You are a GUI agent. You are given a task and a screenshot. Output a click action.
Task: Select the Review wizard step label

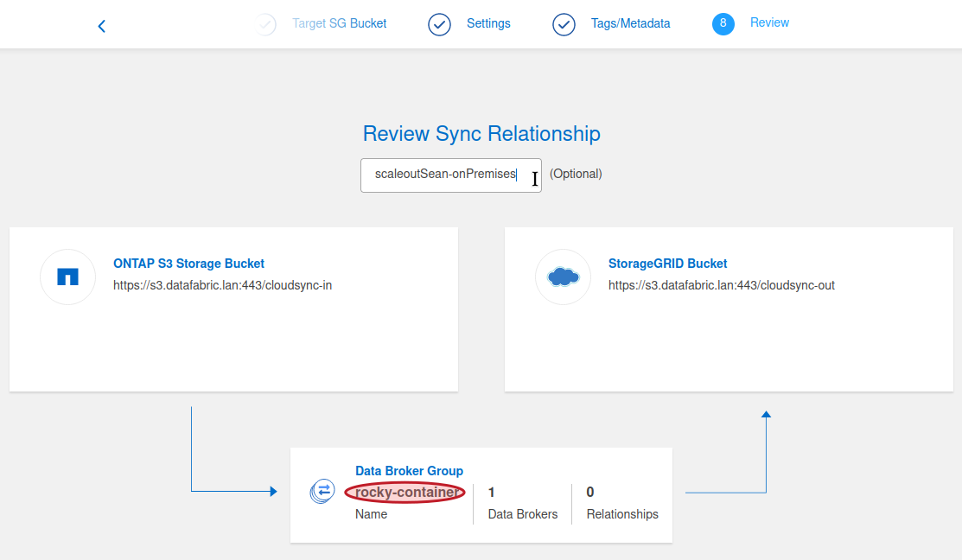[769, 22]
